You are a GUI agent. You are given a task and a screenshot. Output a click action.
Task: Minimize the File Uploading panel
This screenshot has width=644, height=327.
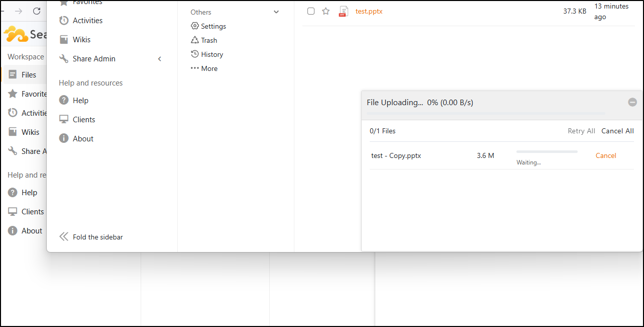click(x=632, y=102)
